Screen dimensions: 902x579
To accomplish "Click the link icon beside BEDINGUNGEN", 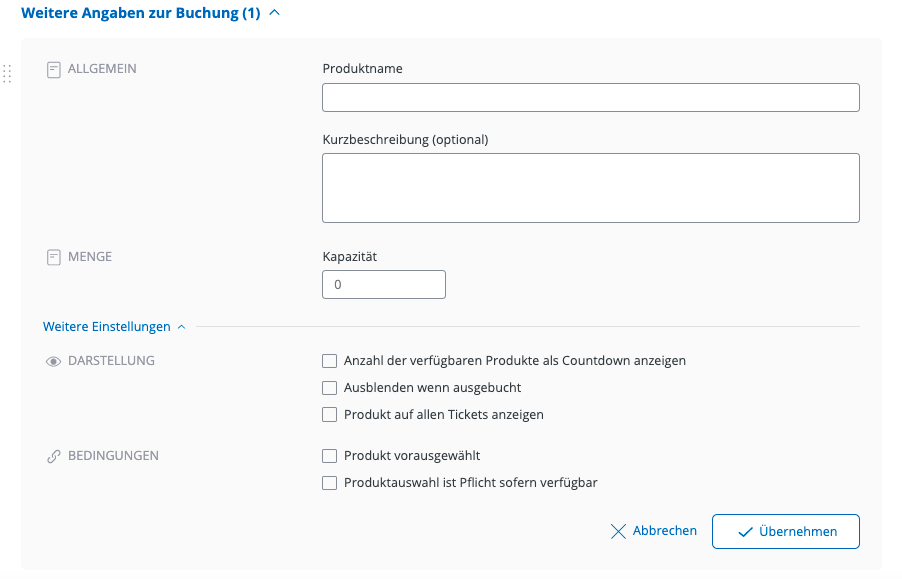I will click(x=54, y=456).
